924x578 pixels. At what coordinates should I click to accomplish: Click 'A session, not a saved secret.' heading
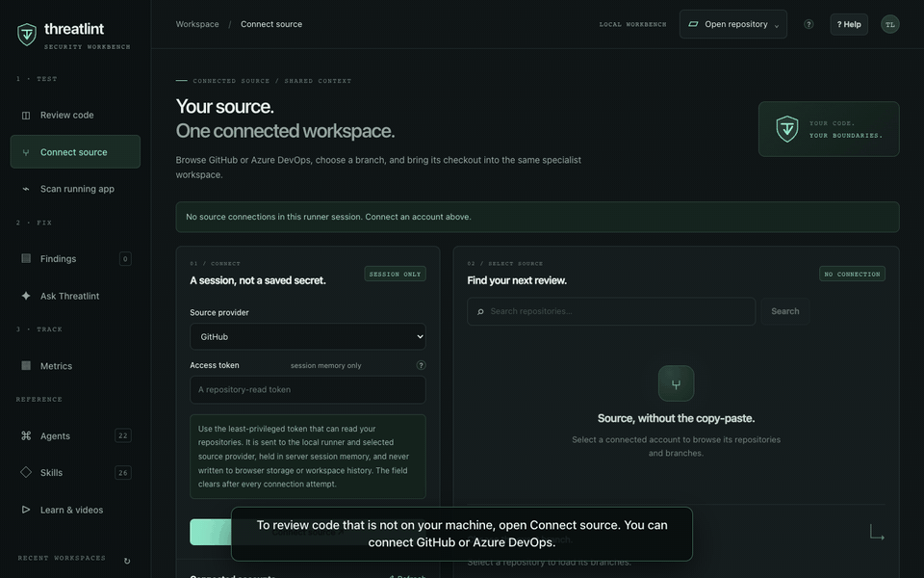pos(258,280)
